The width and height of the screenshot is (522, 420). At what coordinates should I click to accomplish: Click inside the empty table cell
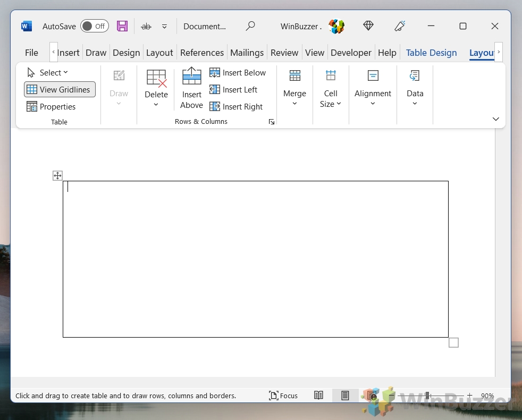pyautogui.click(x=255, y=259)
